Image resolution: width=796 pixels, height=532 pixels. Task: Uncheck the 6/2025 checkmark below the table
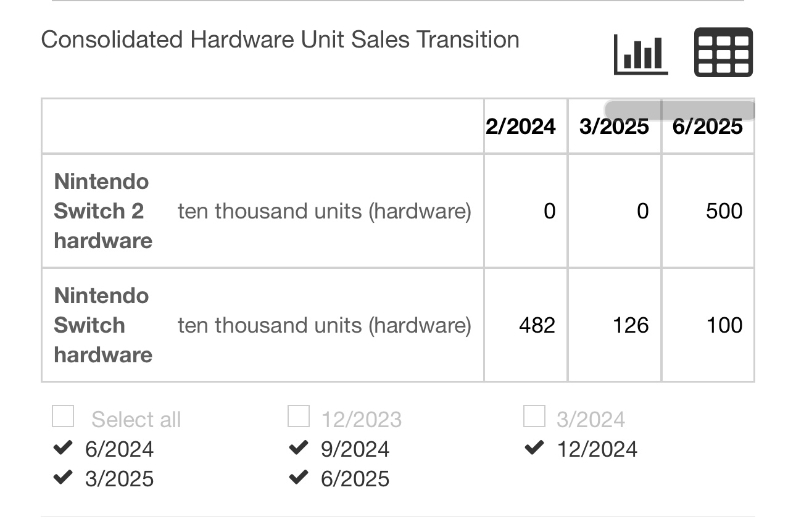tap(299, 478)
